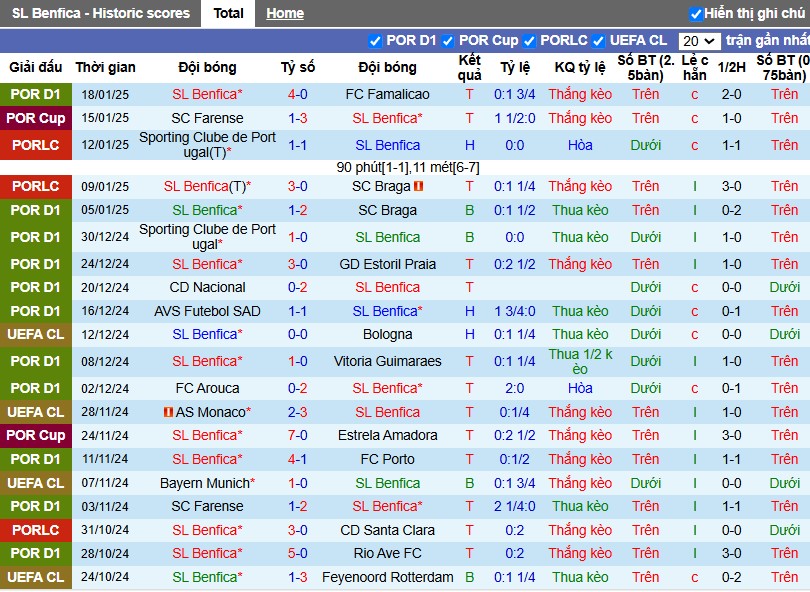This screenshot has height=592, width=810.
Task: Select the 1/2H column header
Action: 731,67
